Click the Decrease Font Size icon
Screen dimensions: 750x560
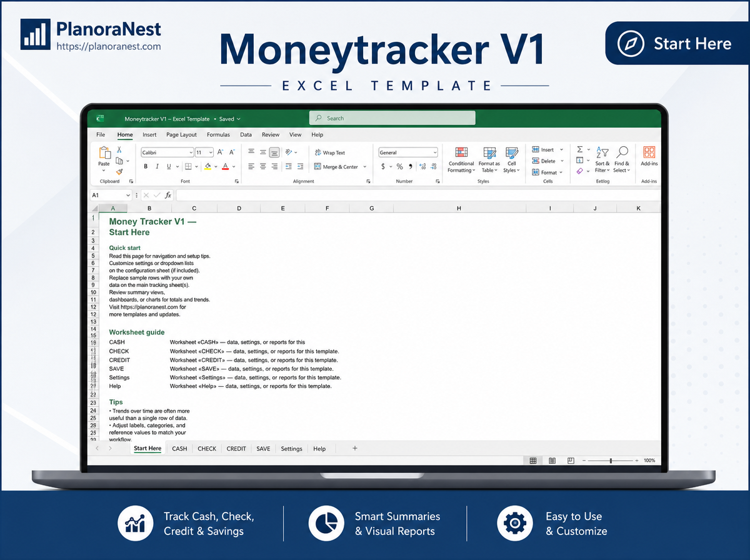coord(232,152)
